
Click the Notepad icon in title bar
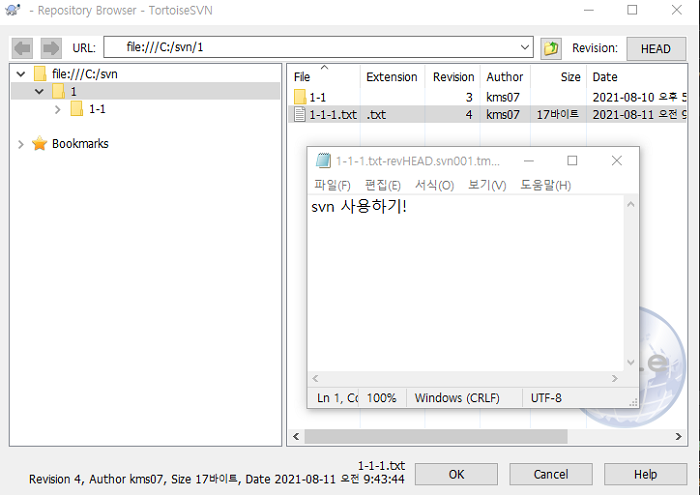tap(323, 161)
